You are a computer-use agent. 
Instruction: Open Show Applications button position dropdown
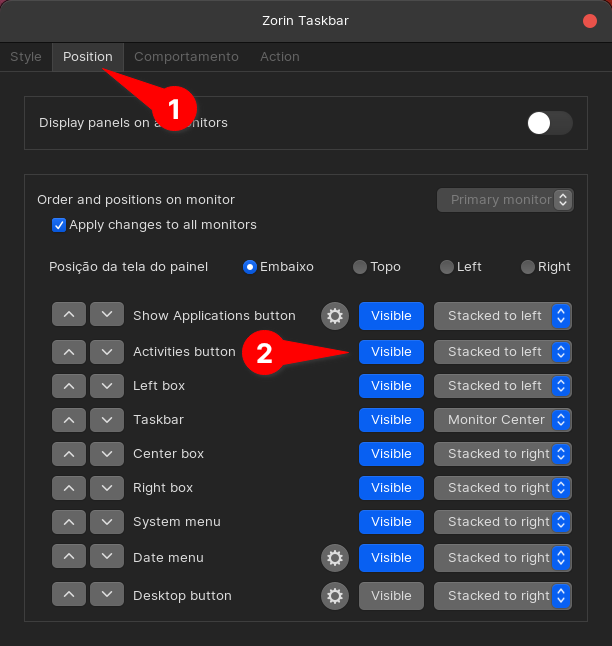(502, 316)
